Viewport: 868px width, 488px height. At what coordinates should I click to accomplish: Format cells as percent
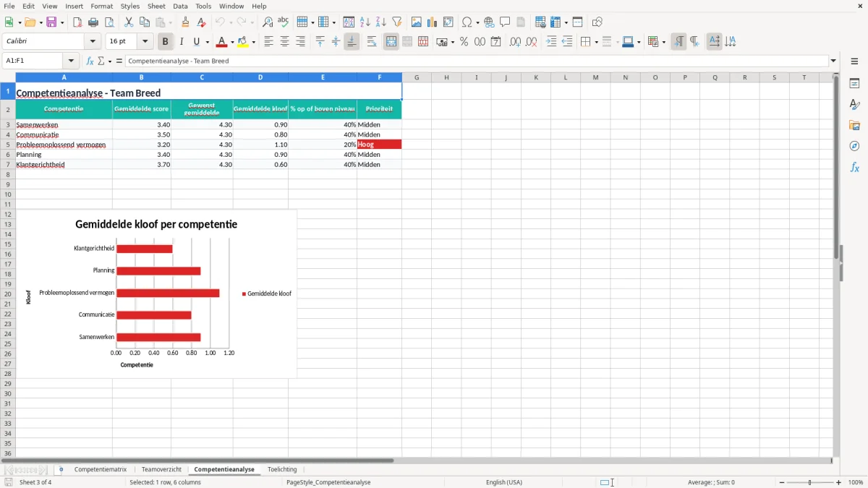coord(464,42)
